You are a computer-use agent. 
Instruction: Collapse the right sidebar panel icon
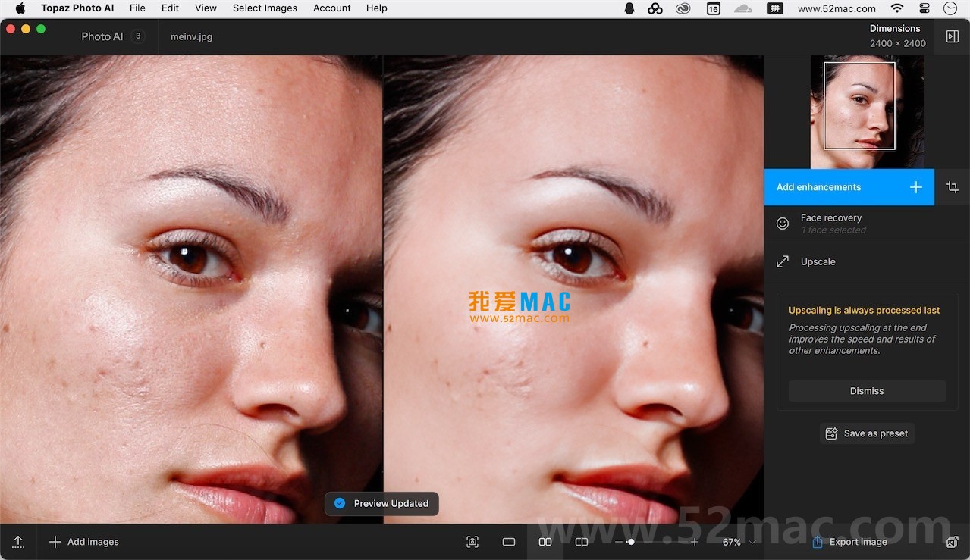952,36
